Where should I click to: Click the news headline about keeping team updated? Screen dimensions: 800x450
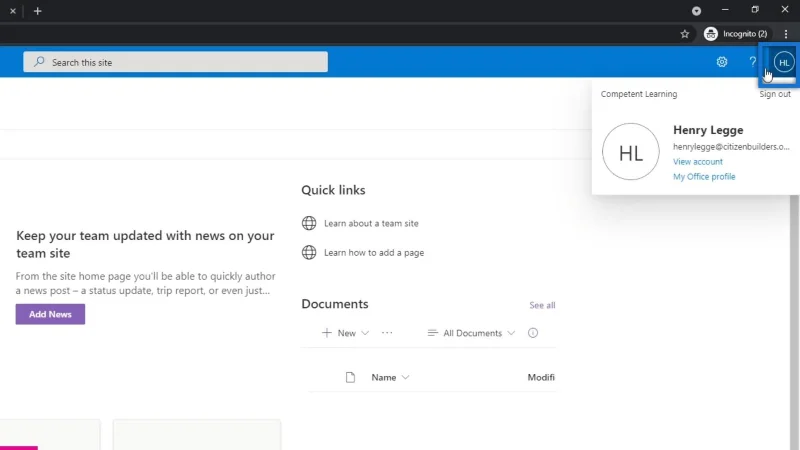tap(145, 244)
